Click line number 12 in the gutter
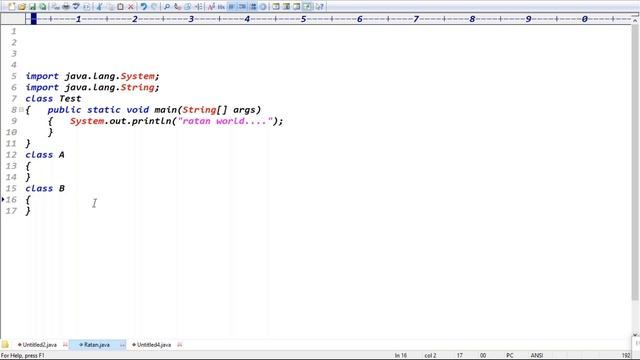Image resolution: width=640 pixels, height=360 pixels. click(11, 155)
